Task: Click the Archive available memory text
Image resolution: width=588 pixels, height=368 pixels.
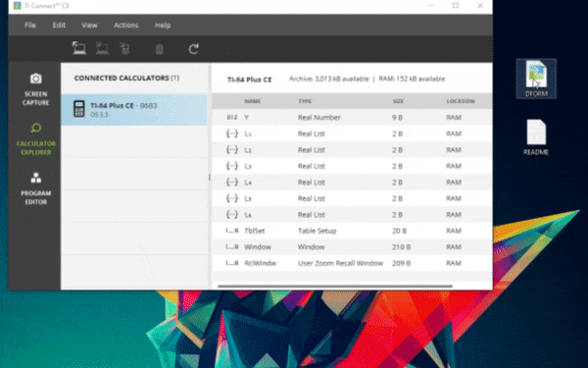Action: (x=329, y=79)
